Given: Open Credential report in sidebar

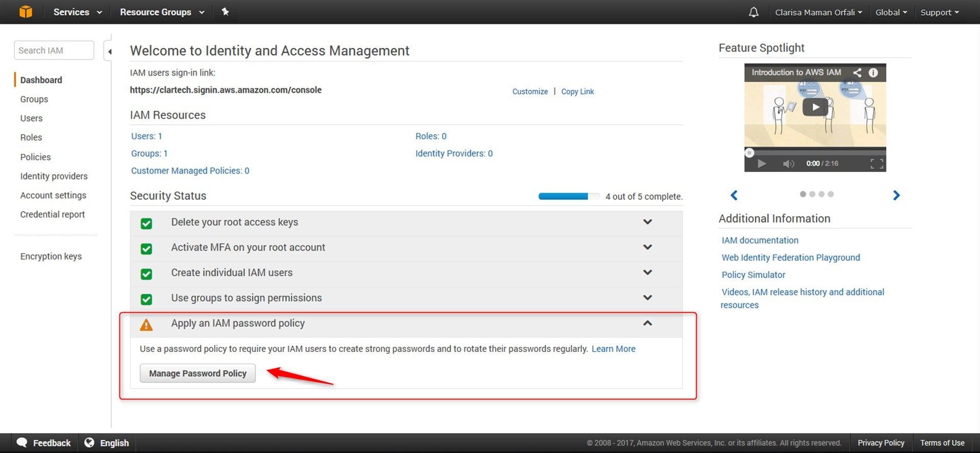Looking at the screenshot, I should [x=53, y=214].
